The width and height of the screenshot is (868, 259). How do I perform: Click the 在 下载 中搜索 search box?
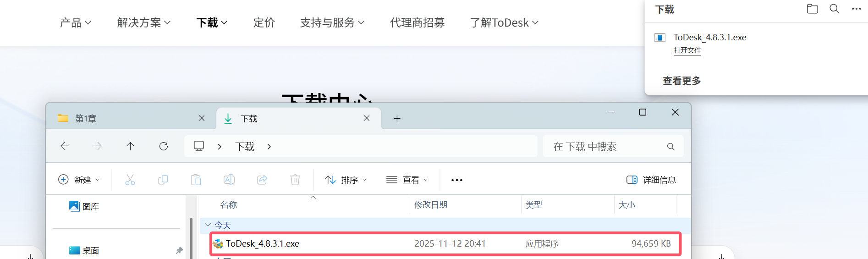(x=613, y=146)
